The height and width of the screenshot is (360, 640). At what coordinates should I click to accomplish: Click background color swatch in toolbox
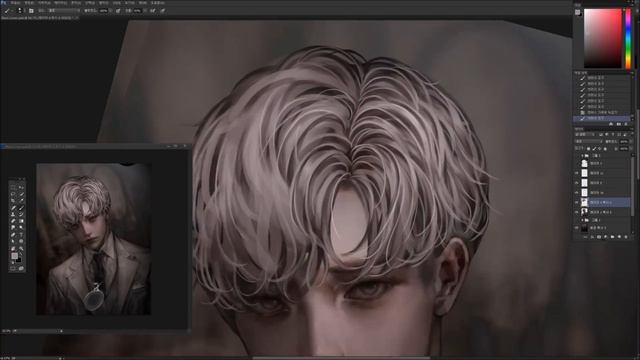tap(19, 260)
